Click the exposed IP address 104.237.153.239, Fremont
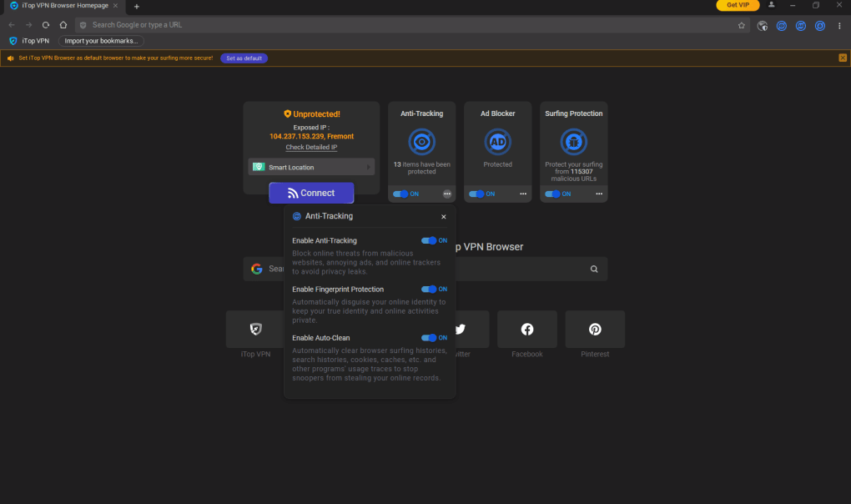Image resolution: width=851 pixels, height=504 pixels. click(x=311, y=136)
